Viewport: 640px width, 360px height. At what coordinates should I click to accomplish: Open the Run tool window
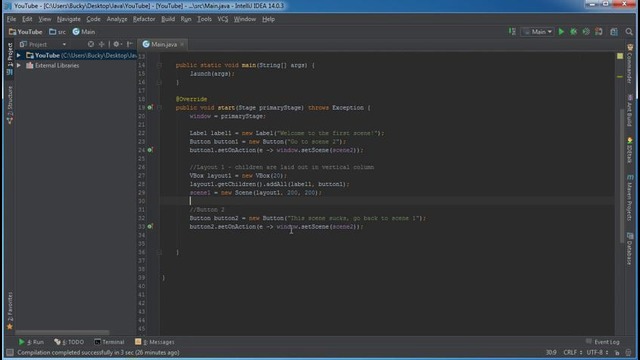coord(31,342)
